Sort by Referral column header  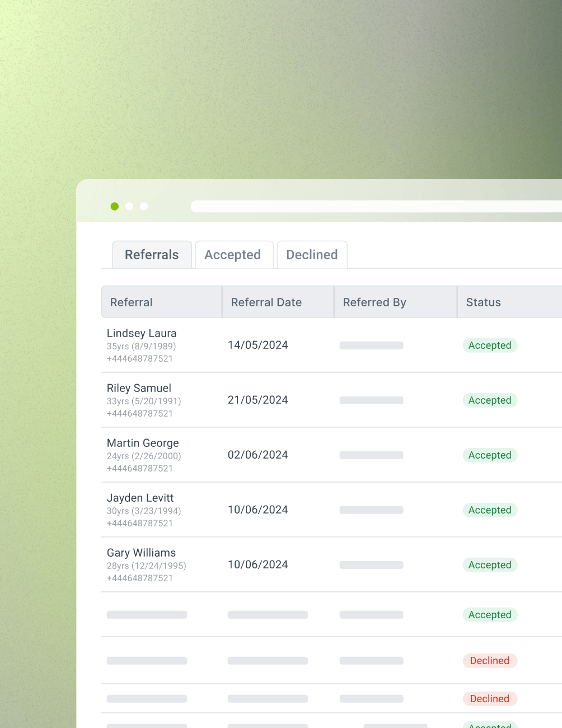(132, 302)
